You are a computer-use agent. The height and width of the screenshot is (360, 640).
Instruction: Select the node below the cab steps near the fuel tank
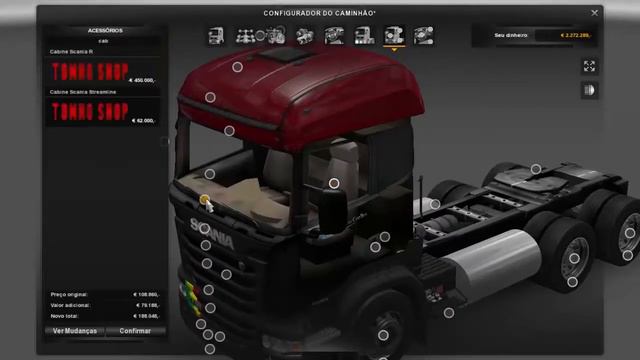(x=449, y=313)
